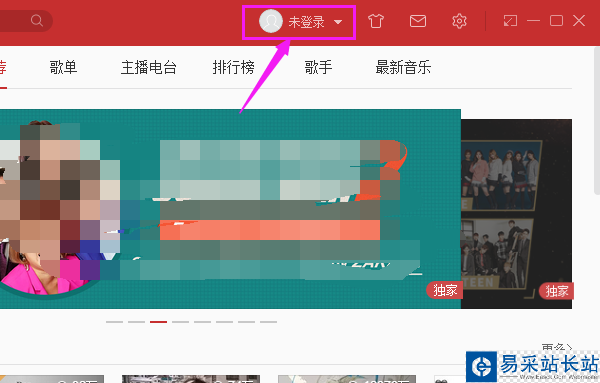The width and height of the screenshot is (600, 383).
Task: Switch to mini mode icon
Action: pyautogui.click(x=510, y=21)
